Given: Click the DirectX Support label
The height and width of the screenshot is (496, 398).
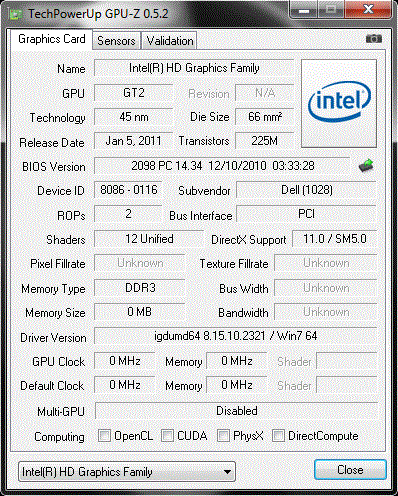Looking at the screenshot, I should pos(249,240).
